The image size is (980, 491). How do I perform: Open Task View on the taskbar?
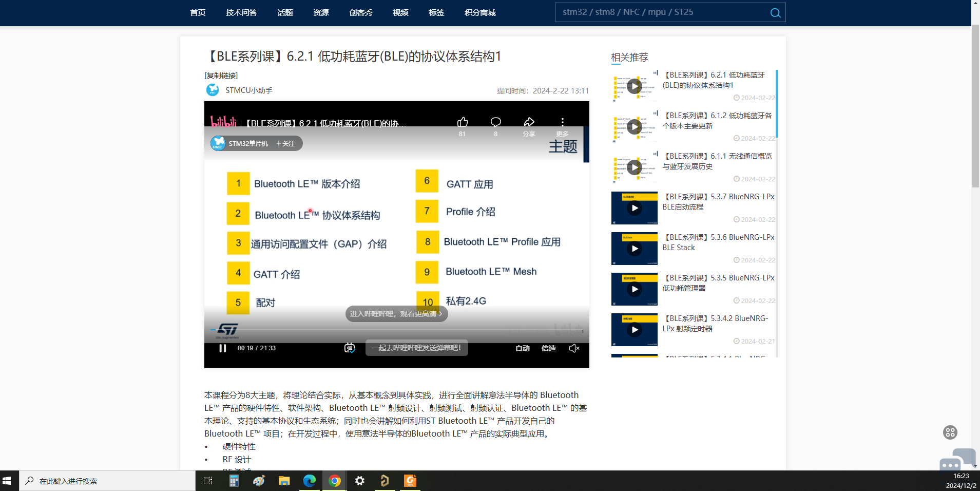point(208,481)
